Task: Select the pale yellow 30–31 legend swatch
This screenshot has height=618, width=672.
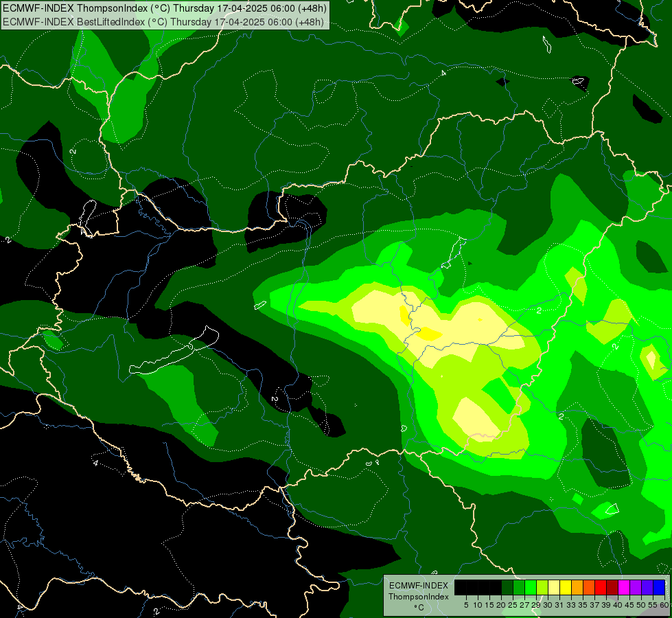Action: coord(554,587)
